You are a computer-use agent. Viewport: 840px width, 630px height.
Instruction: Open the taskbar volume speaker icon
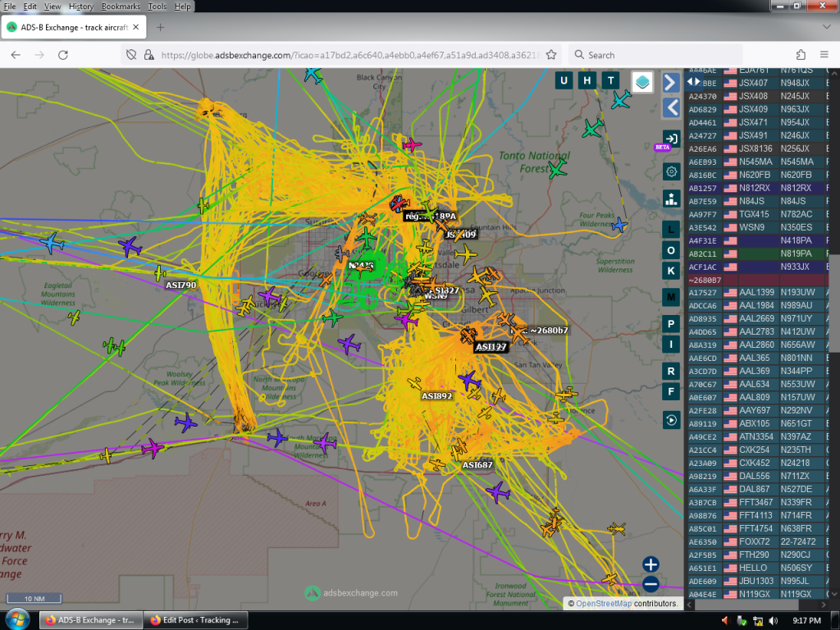click(x=773, y=620)
